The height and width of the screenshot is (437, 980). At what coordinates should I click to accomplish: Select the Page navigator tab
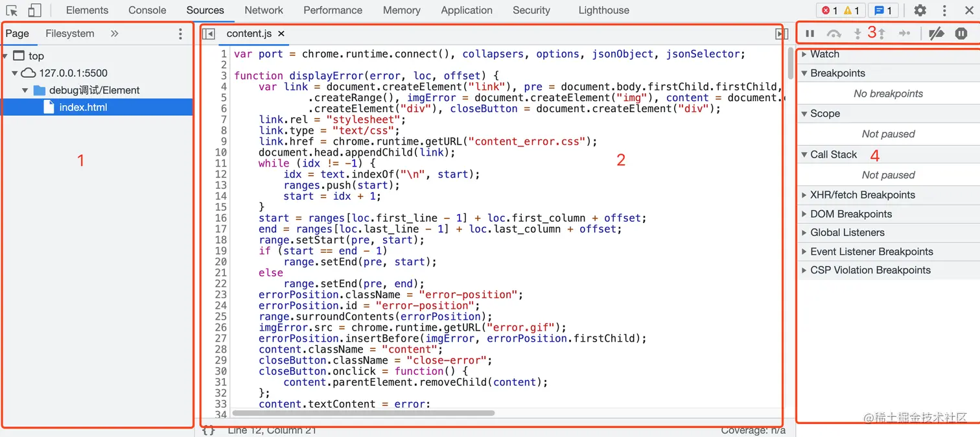coord(17,34)
